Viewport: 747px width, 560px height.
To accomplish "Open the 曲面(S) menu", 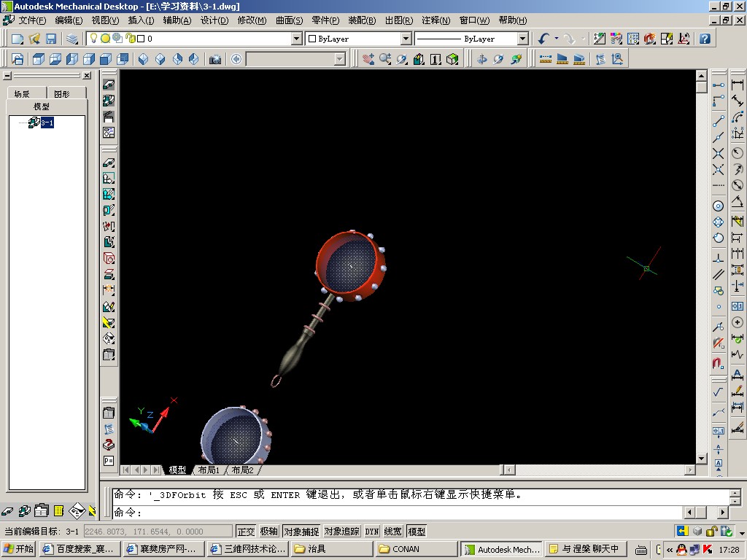I will coord(289,20).
